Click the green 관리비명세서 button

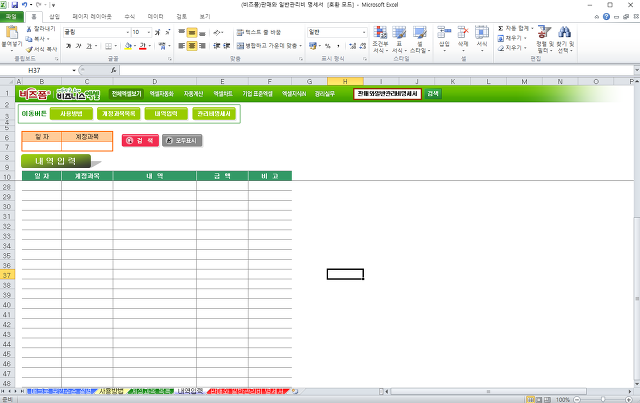[214, 114]
